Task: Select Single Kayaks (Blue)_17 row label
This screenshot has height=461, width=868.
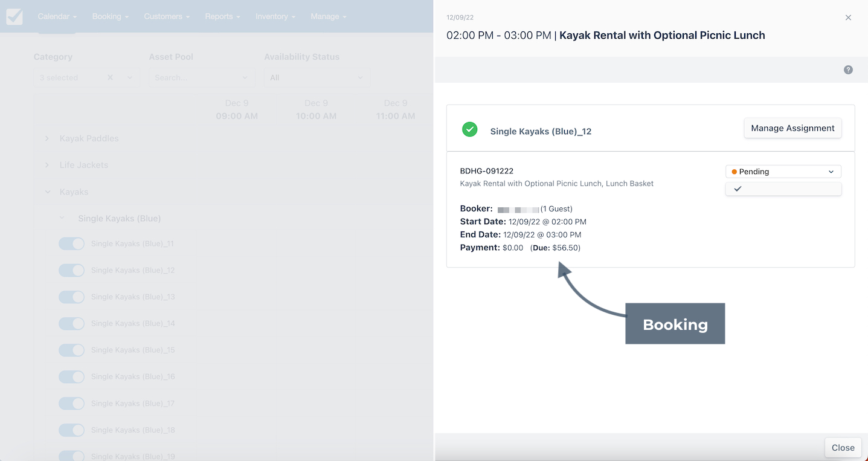Action: pyautogui.click(x=133, y=403)
